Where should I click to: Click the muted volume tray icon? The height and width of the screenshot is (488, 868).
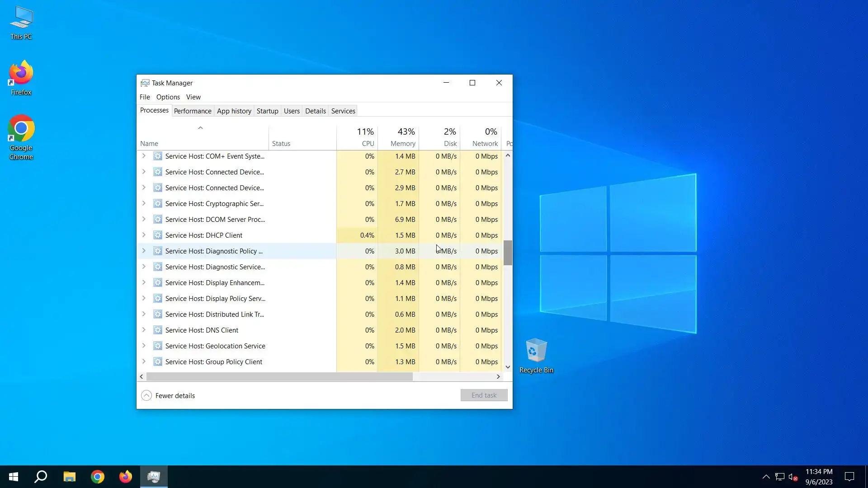coord(793,477)
